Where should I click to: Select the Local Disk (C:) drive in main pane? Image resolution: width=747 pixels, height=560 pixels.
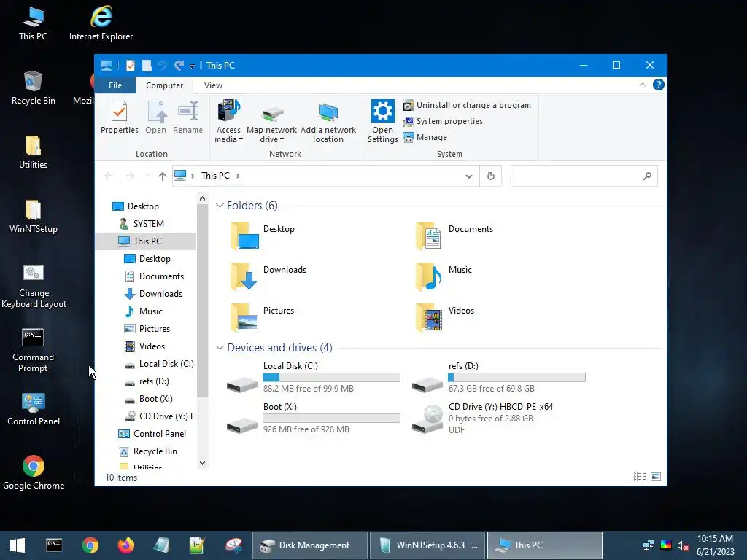tap(314, 377)
